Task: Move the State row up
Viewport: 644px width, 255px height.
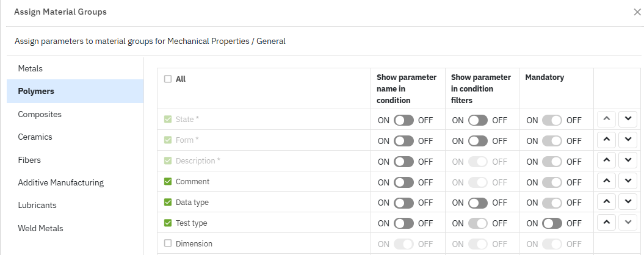Action: point(606,119)
